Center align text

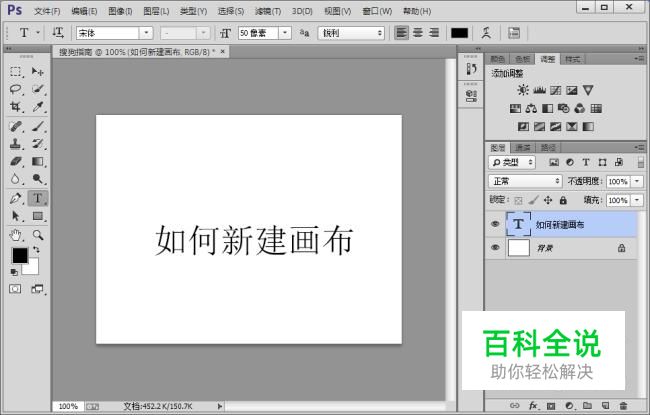pyautogui.click(x=418, y=33)
